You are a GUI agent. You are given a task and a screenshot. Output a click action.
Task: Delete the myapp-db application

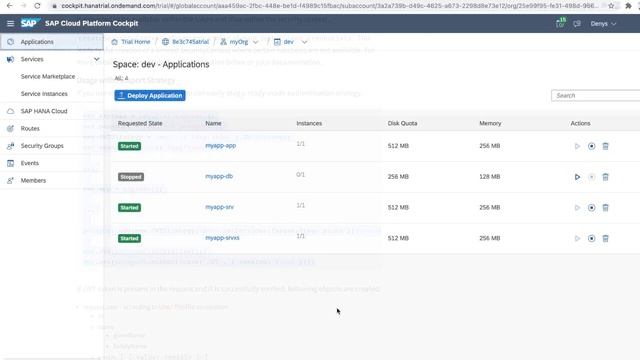point(605,177)
